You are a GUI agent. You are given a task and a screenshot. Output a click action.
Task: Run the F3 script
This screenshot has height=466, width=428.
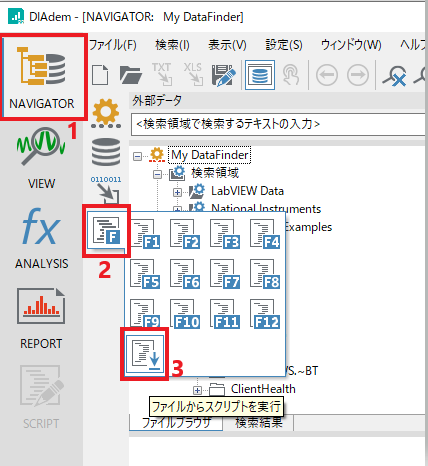click(225, 234)
